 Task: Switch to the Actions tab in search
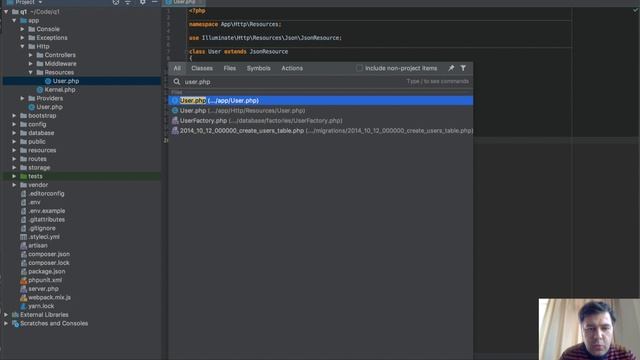292,68
